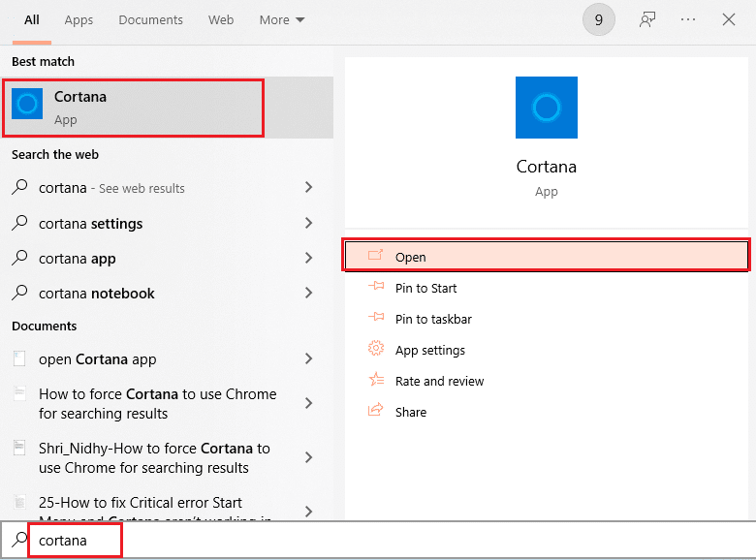Click the Pin to Start pin icon
The height and width of the screenshot is (560, 756).
pos(376,286)
